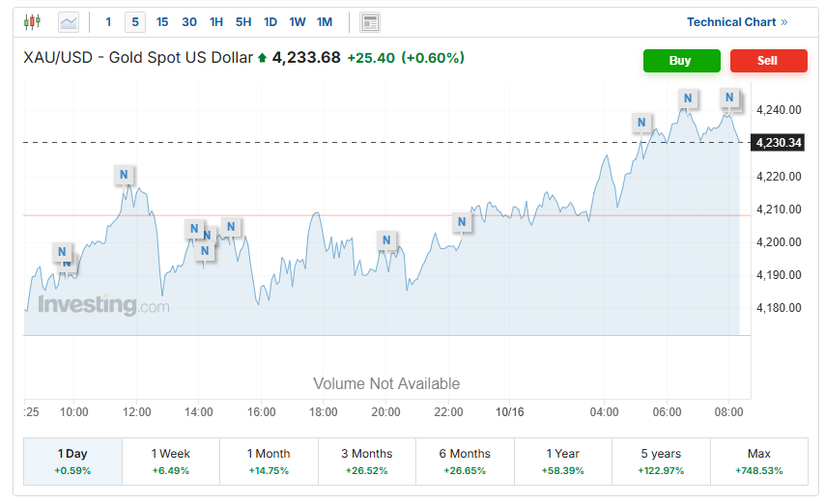Viewport: 825px width, 504px height.
Task: Switch to the area chart type icon
Action: coord(69,21)
